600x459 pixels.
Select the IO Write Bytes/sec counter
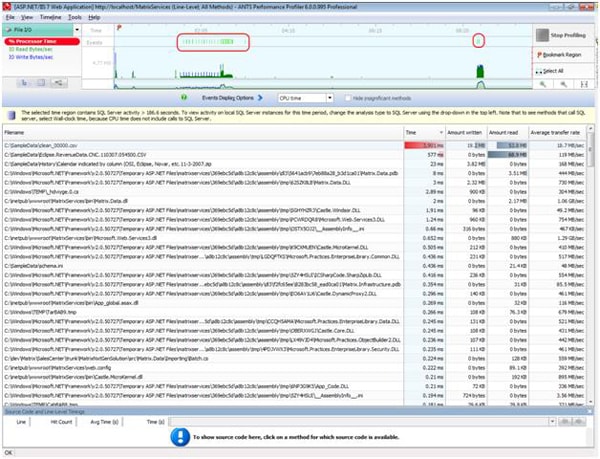click(31, 57)
